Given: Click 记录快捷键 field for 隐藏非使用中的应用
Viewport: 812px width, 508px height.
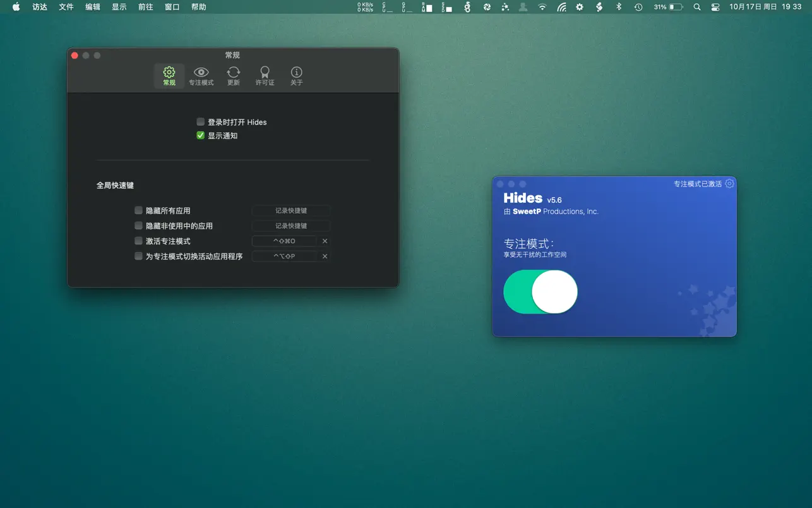Looking at the screenshot, I should click(291, 226).
